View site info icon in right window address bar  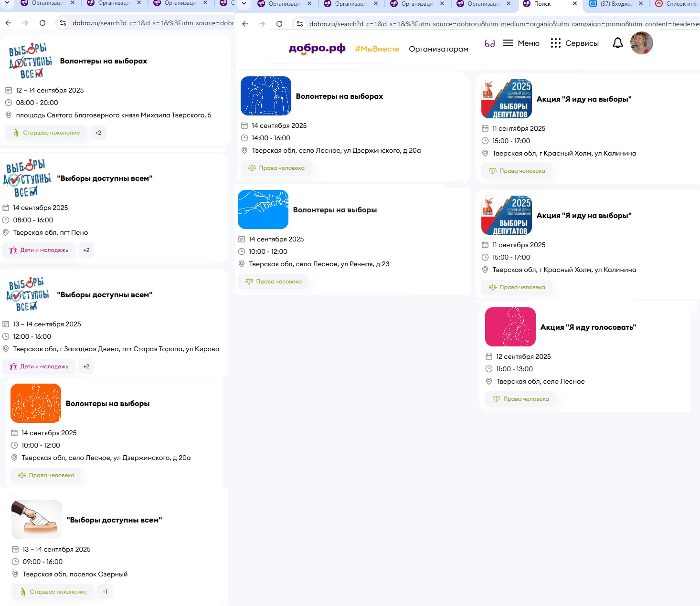point(300,24)
